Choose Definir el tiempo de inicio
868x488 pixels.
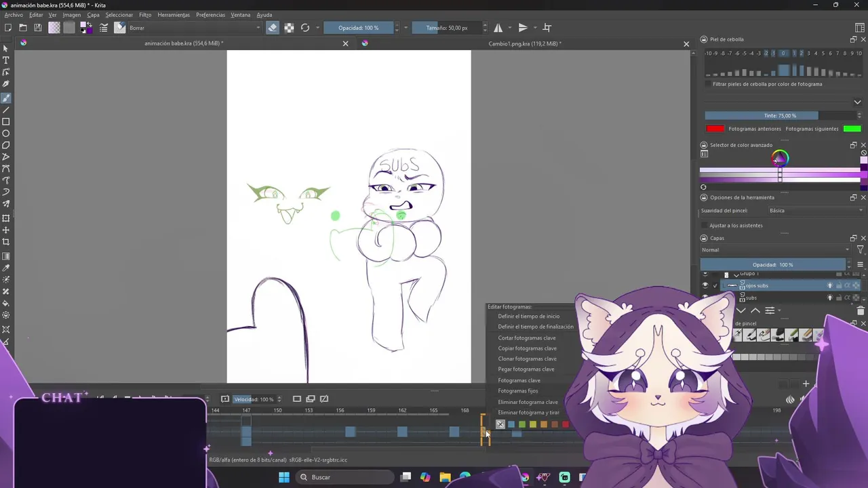(529, 317)
